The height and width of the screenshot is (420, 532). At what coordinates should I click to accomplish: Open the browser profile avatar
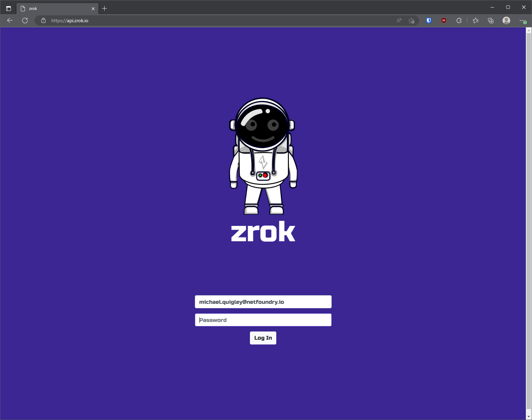point(506,21)
